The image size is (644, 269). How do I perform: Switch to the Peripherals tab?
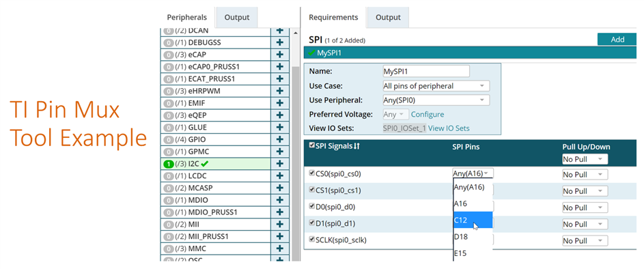point(187,17)
